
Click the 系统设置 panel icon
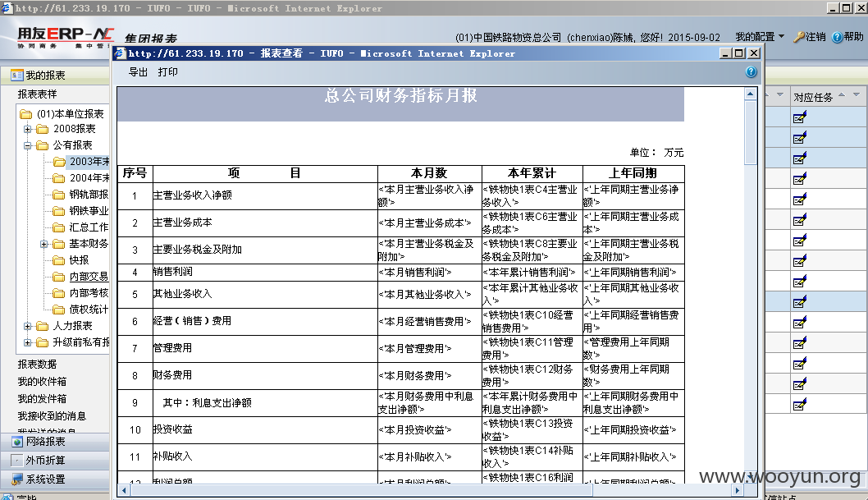coord(17,479)
